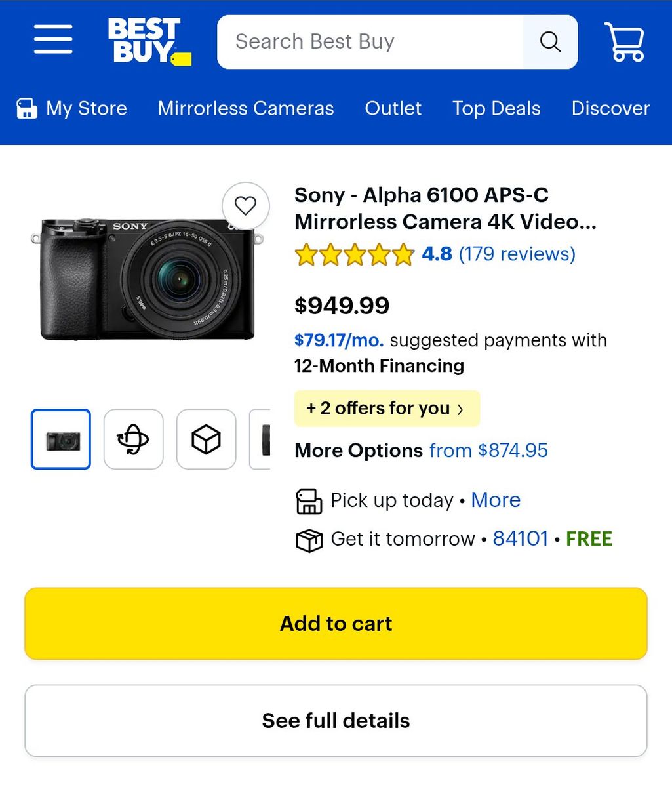Open the shopping cart
Image resolution: width=672 pixels, height=787 pixels.
point(624,42)
